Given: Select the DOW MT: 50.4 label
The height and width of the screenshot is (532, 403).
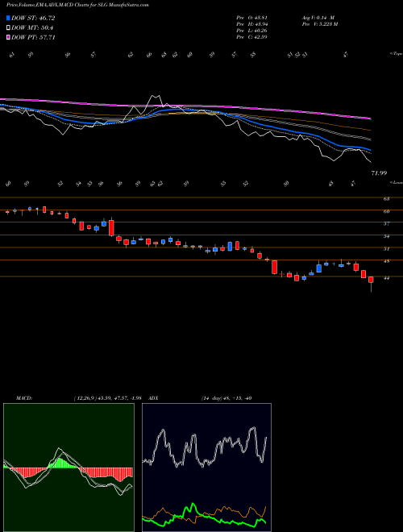Looking at the screenshot, I should click(32, 28).
